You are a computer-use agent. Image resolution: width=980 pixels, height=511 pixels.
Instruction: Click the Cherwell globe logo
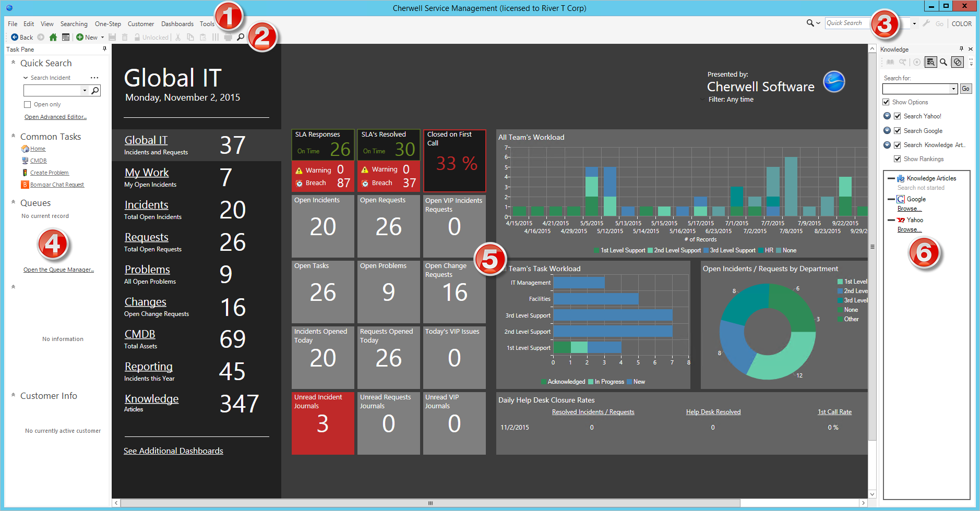tap(834, 82)
